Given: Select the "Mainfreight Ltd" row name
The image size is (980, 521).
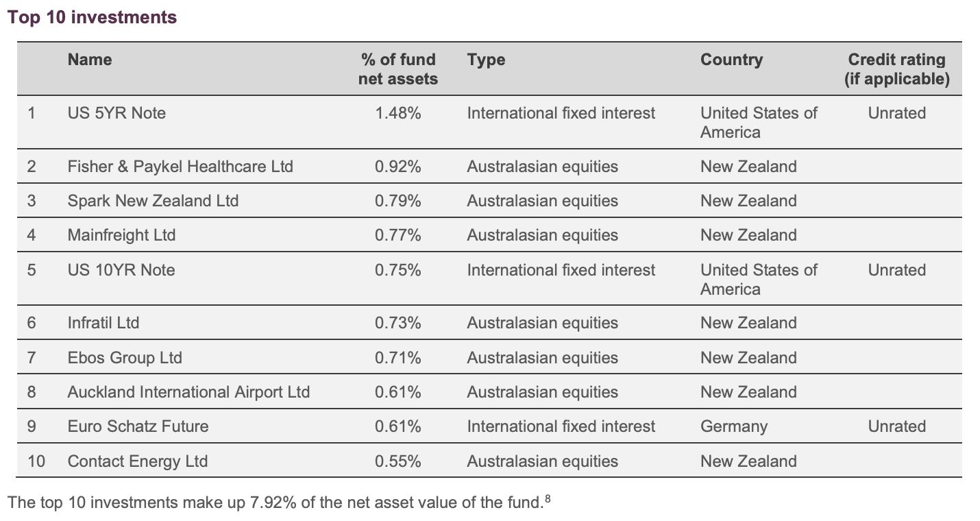Looking at the screenshot, I should [x=121, y=235].
